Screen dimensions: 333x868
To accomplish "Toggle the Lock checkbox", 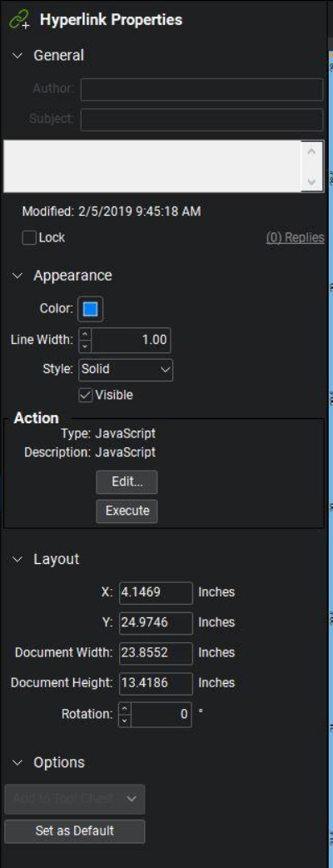I will (29, 238).
